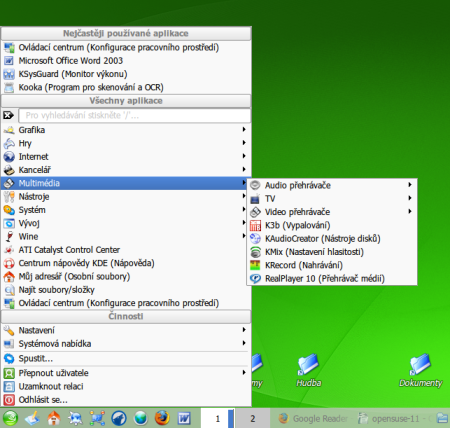Expand Audio přehrávače submenu arrow
The image size is (450, 428).
410,185
